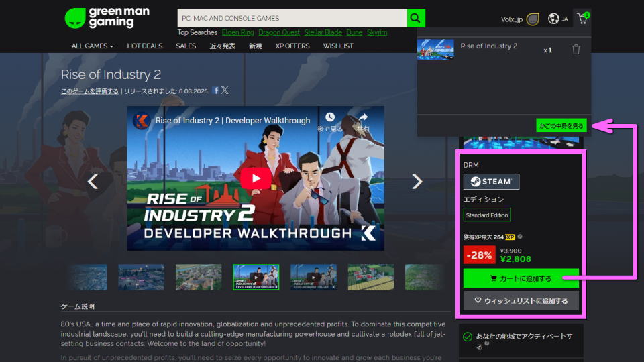Select second city screenshot thumbnail
644x362 pixels.
(x=142, y=277)
